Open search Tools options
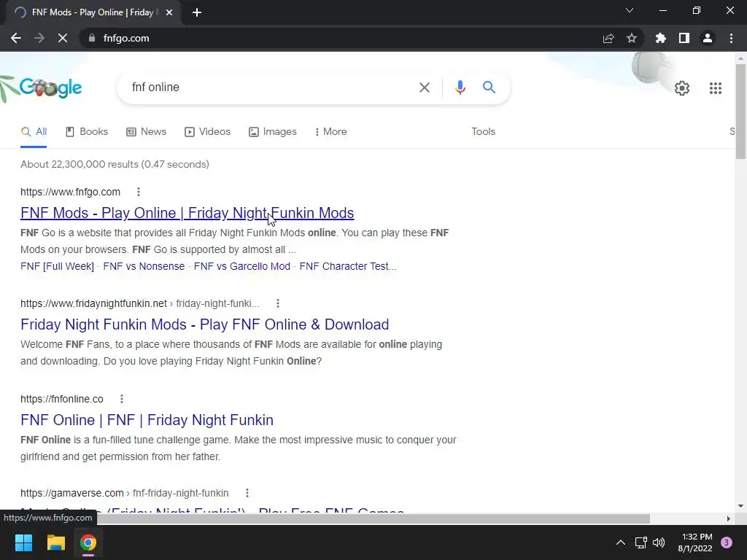This screenshot has height=560, width=747. pyautogui.click(x=483, y=131)
